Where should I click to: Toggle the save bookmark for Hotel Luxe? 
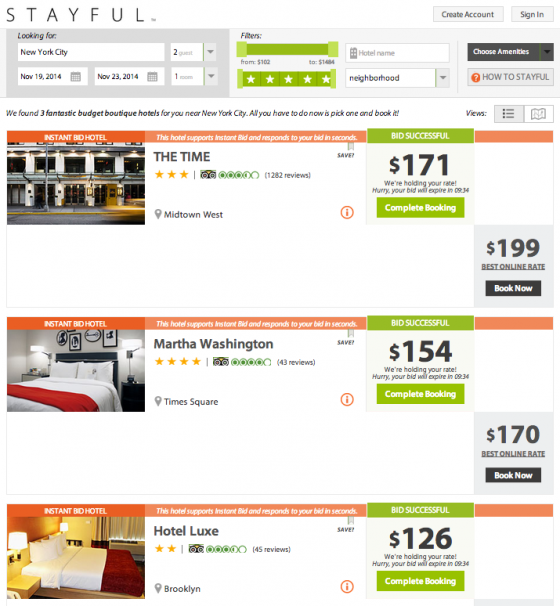(351, 520)
